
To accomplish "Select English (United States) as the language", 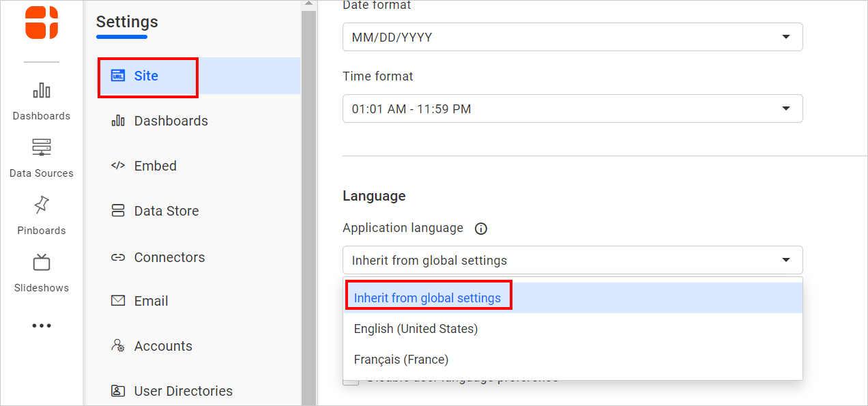I will 415,328.
